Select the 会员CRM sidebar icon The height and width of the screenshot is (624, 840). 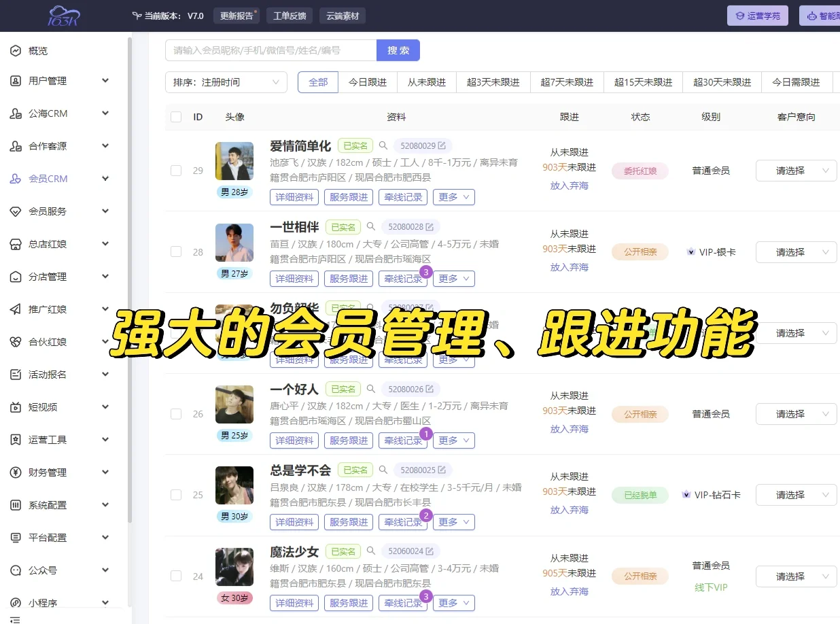click(x=16, y=178)
